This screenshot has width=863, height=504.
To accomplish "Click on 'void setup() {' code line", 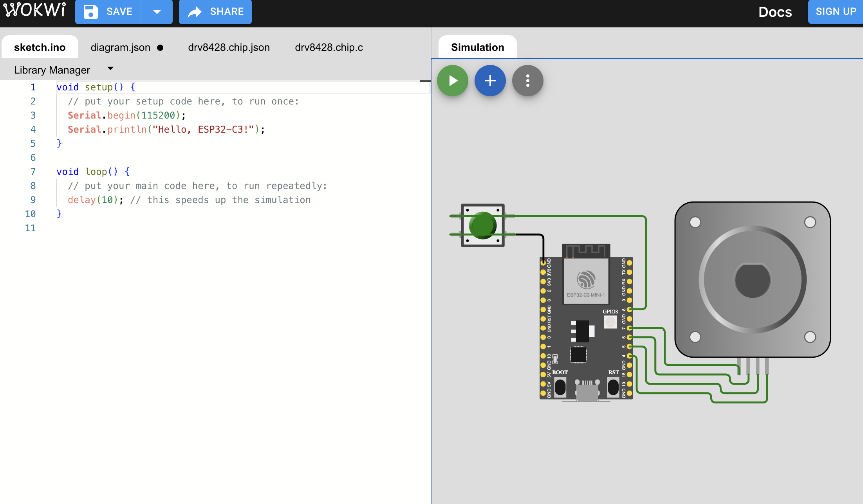I will pyautogui.click(x=96, y=87).
